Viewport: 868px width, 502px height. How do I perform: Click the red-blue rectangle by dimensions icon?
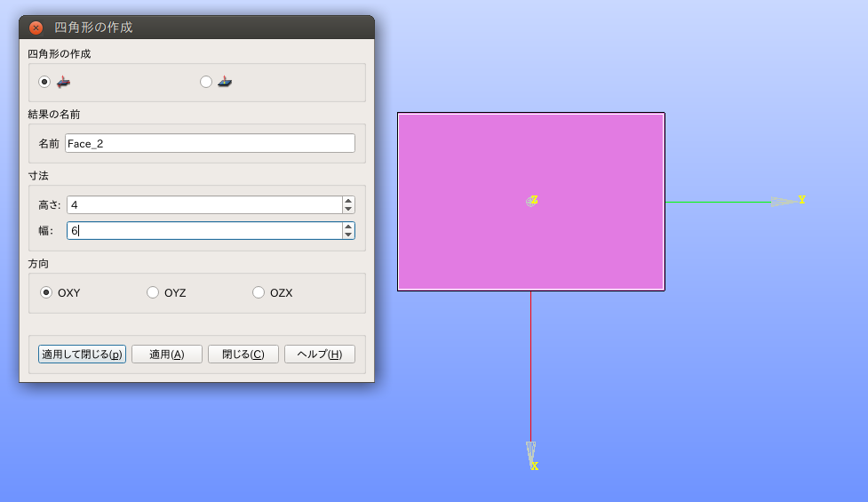64,82
